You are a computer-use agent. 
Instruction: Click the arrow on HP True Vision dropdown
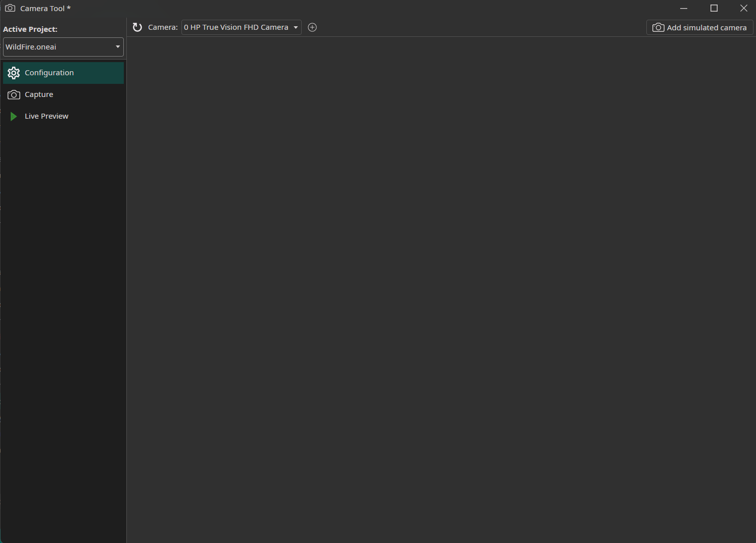pos(296,27)
